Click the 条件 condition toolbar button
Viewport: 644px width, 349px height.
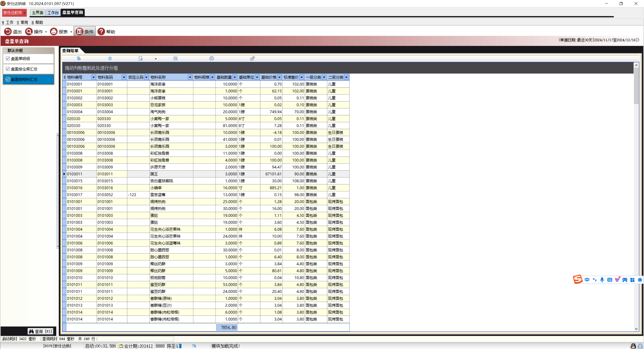click(x=85, y=31)
